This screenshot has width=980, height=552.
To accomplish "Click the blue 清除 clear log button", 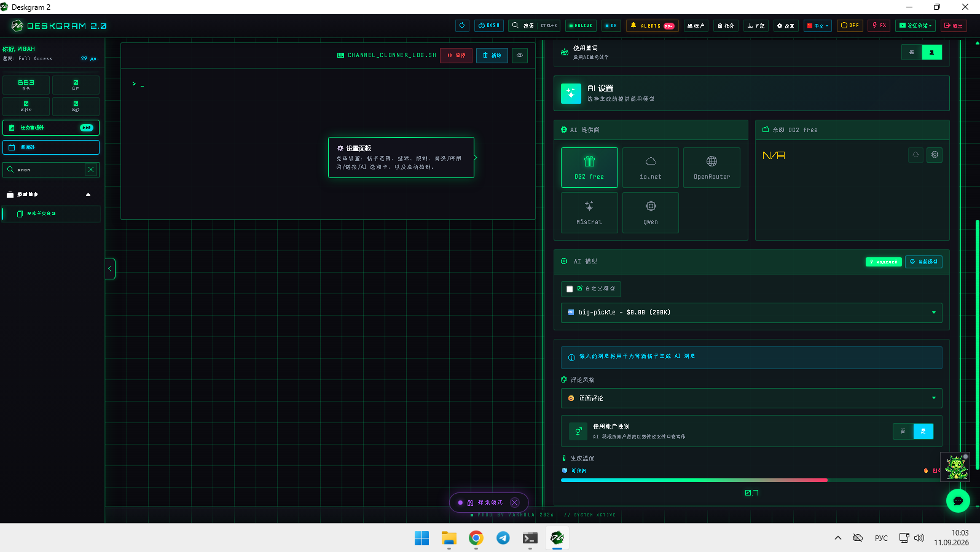I will (492, 55).
